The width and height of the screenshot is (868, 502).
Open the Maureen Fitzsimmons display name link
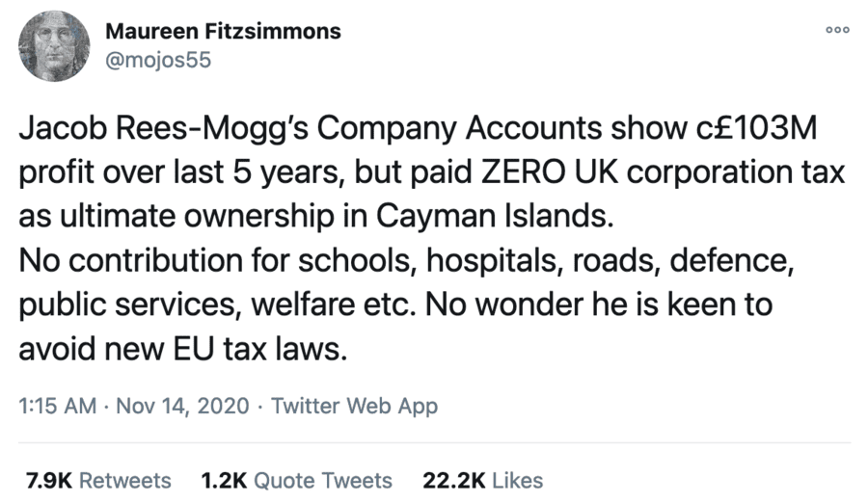click(223, 31)
